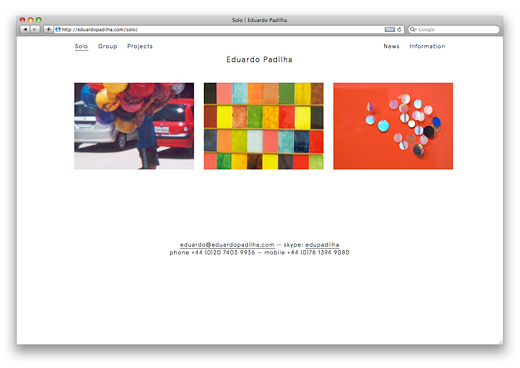
Task: Click the eduardo@eduardopadilha.com email link
Action: [x=227, y=245]
